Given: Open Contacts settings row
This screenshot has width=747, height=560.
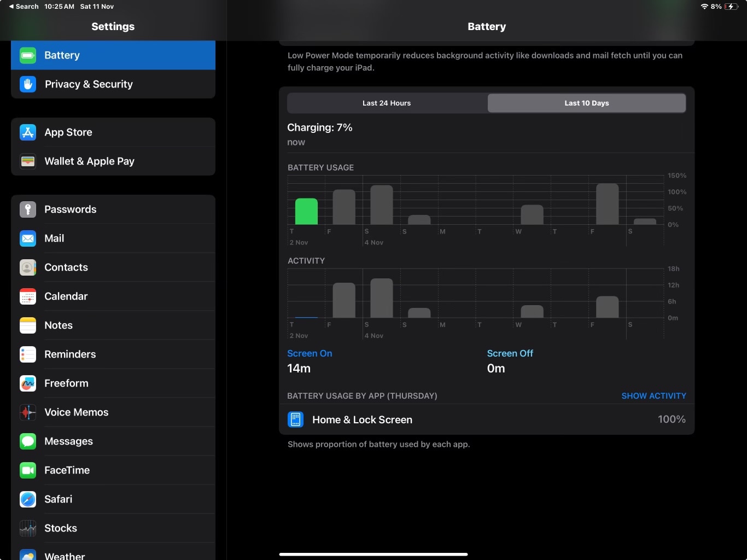Looking at the screenshot, I should [x=113, y=267].
